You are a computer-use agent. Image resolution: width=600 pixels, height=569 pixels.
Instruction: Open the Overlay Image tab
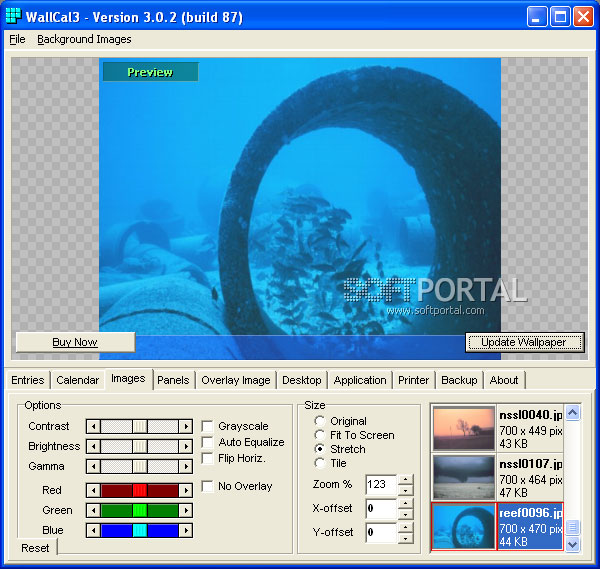(x=236, y=380)
